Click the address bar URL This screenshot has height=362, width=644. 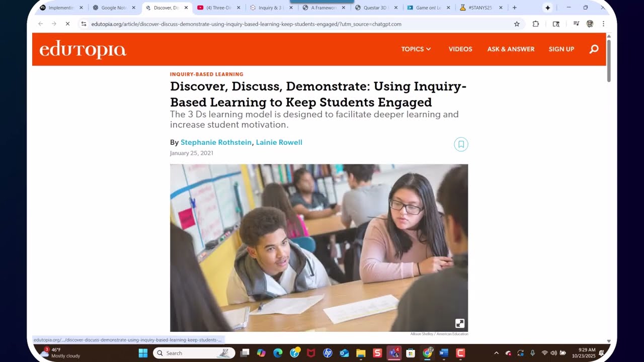pos(246,24)
